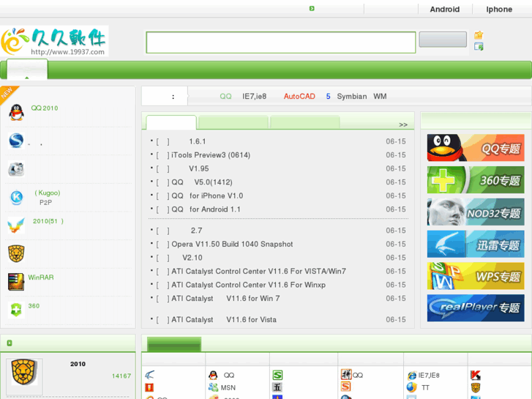Click the WinRAR books icon
532x399 pixels.
(x=16, y=282)
